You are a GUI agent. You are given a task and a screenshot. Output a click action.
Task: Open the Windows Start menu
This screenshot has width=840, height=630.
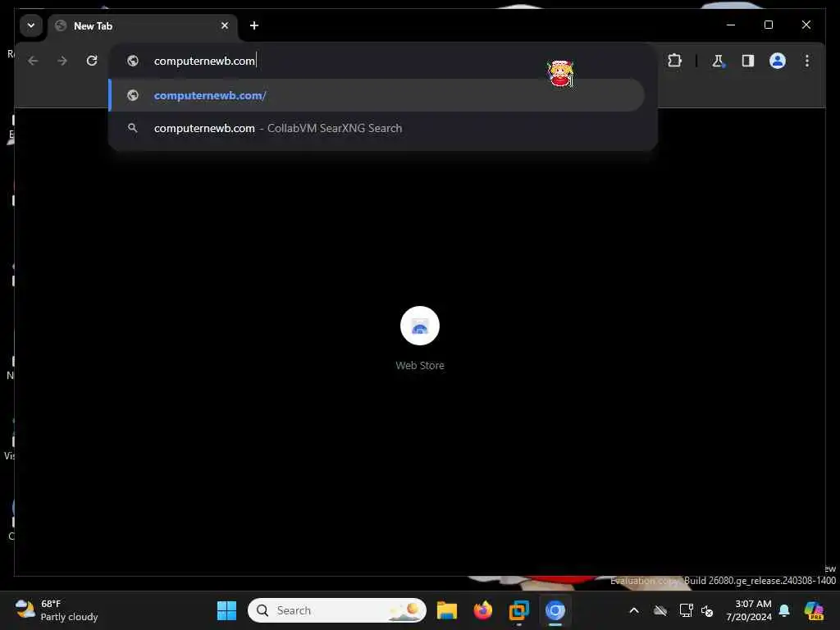(x=226, y=610)
